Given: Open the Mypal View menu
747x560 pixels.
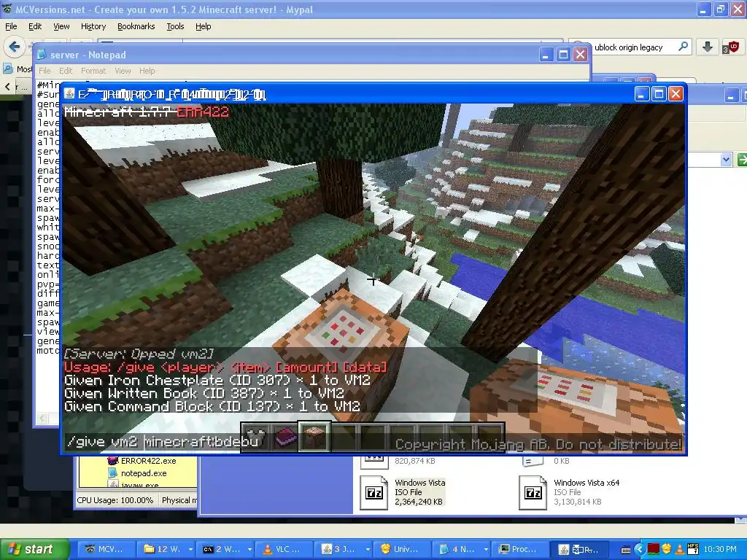Looking at the screenshot, I should pyautogui.click(x=61, y=26).
